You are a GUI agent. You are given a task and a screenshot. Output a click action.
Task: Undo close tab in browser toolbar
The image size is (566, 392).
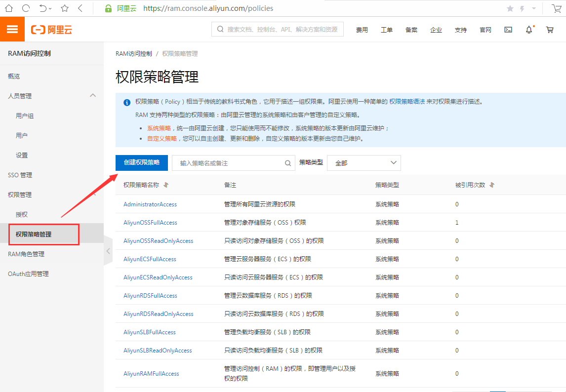click(x=43, y=8)
